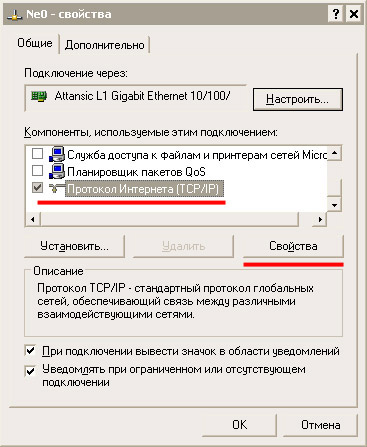Toggle the notification area icon checkbox
Image resolution: width=367 pixels, height=447 pixels.
31,351
